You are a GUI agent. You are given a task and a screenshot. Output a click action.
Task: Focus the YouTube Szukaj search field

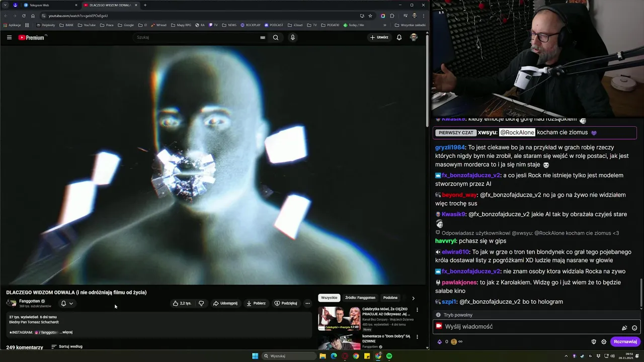click(196, 37)
